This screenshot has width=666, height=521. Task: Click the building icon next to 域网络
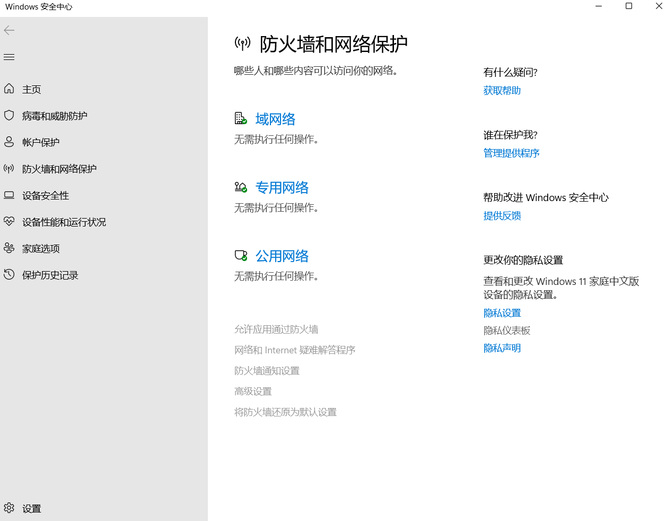pyautogui.click(x=240, y=118)
